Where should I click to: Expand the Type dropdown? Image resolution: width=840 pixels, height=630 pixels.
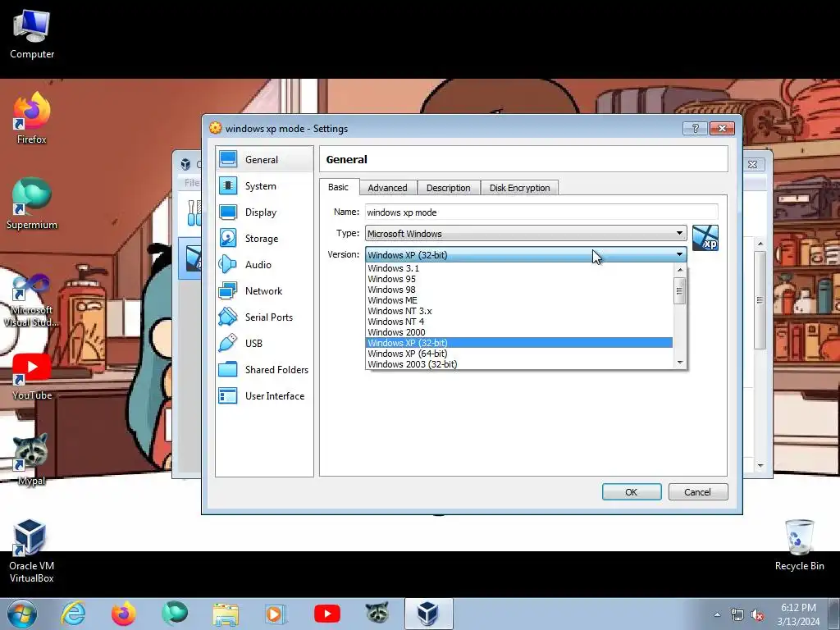[x=526, y=234]
